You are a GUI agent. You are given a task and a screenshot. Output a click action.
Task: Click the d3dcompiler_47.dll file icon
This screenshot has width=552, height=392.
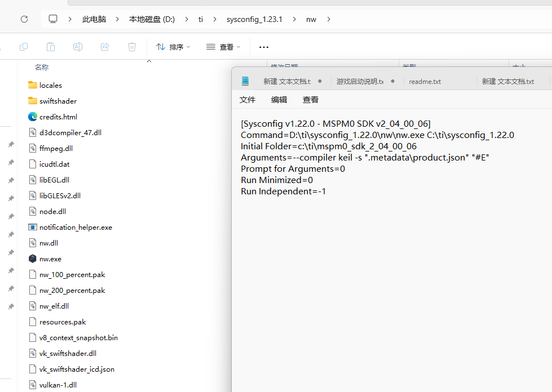pos(32,132)
